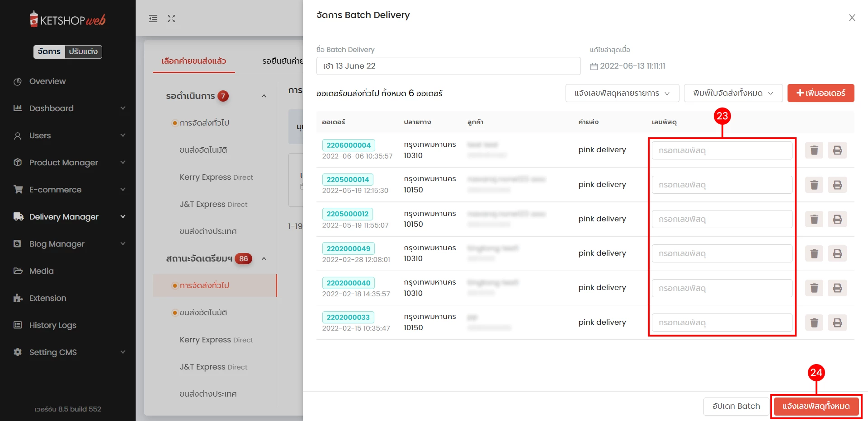Switch to จัดการ mode toggle
Image resolution: width=868 pixels, height=421 pixels.
49,51
